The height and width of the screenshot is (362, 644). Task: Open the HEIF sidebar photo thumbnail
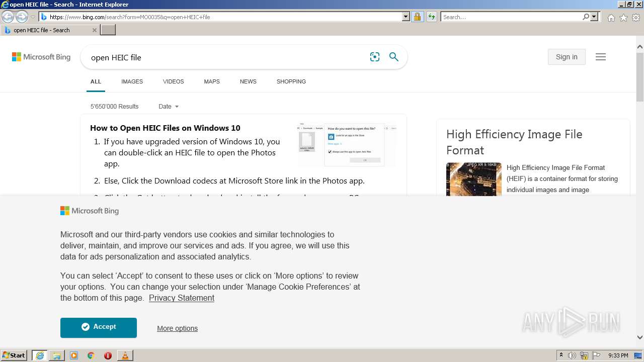474,179
